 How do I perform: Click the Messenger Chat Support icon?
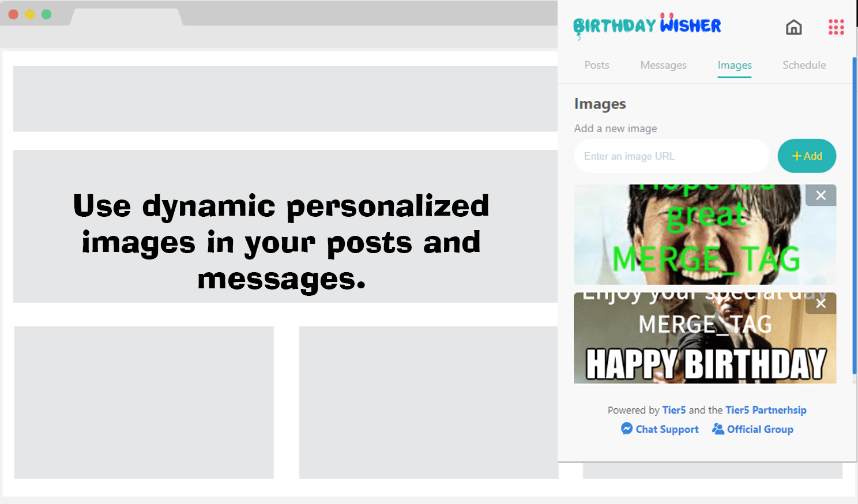point(627,428)
